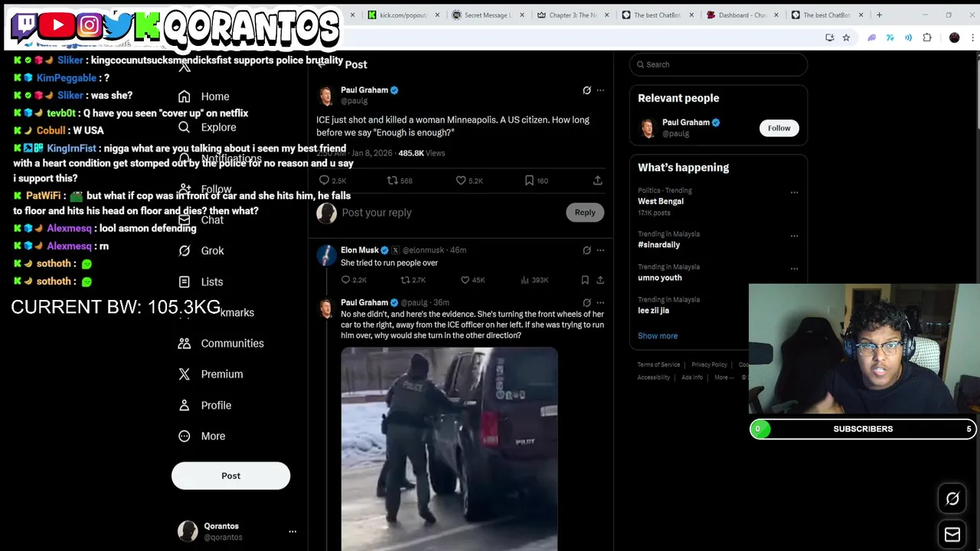980x551 pixels.
Task: Open three-dot menu on Elon Musk's post
Action: pyautogui.click(x=600, y=250)
